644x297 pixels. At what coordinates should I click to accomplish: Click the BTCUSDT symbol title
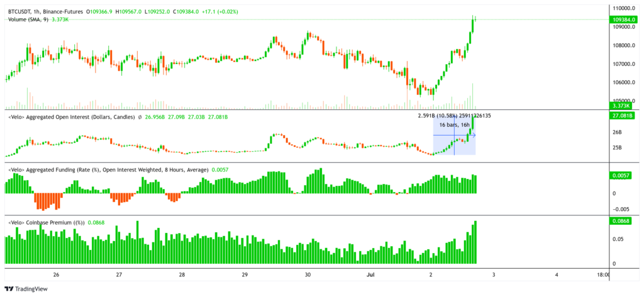(x=45, y=12)
